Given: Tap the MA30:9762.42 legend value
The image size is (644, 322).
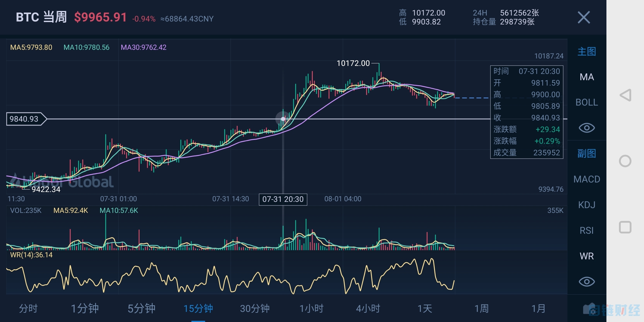Looking at the screenshot, I should 143,47.
